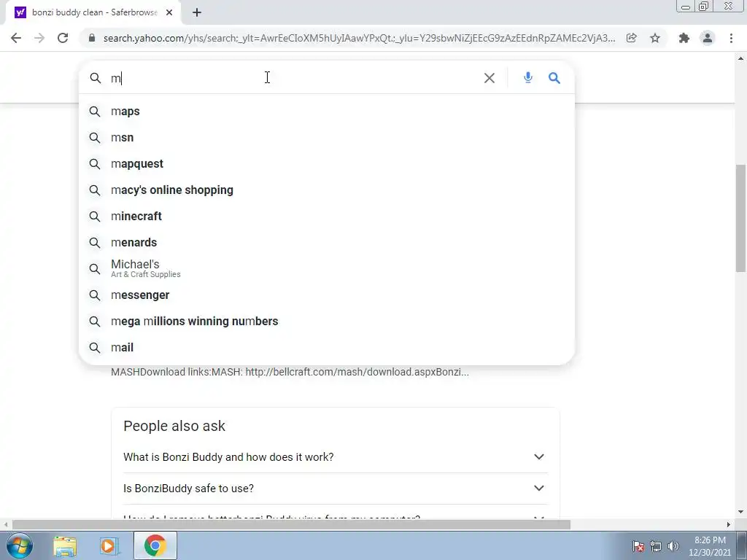Open Windows Explorer from the taskbar
This screenshot has width=747, height=560.
[65, 546]
